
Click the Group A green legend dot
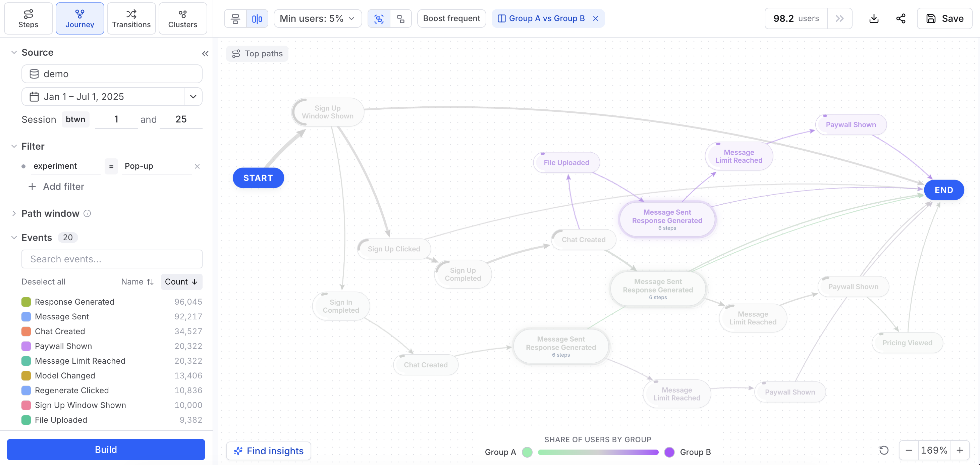coord(527,452)
